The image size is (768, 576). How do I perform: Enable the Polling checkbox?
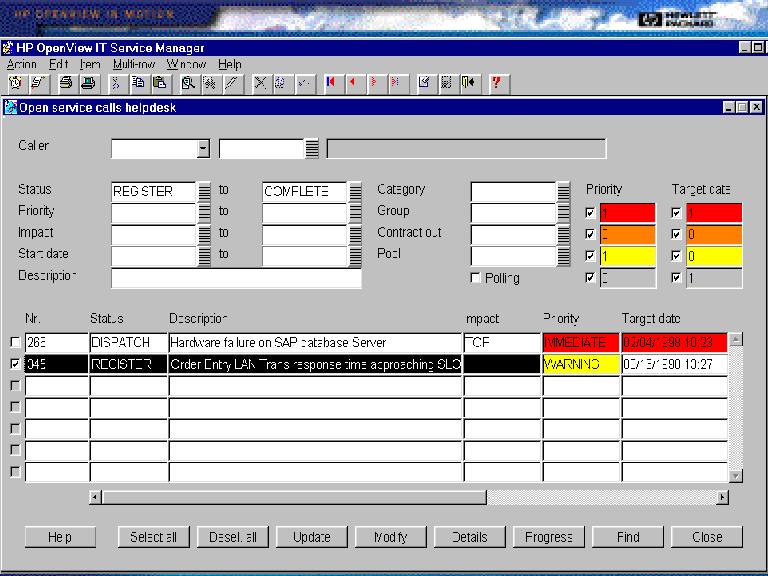click(x=476, y=278)
